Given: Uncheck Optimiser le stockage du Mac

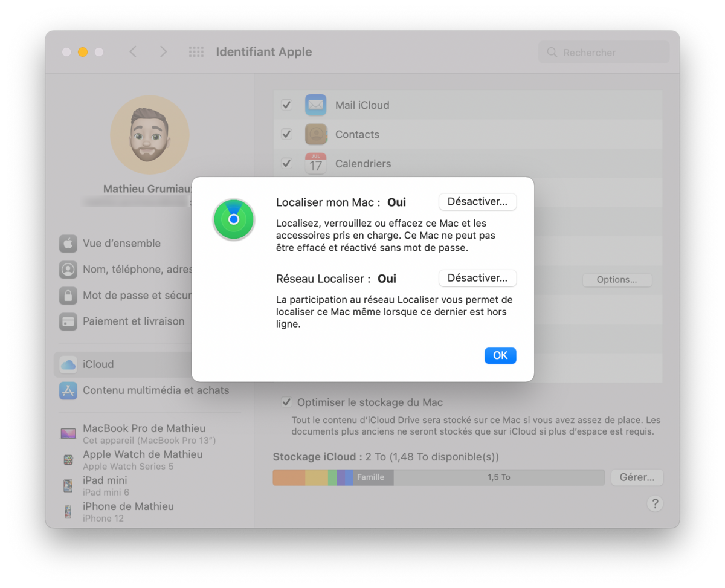Looking at the screenshot, I should coord(286,402).
